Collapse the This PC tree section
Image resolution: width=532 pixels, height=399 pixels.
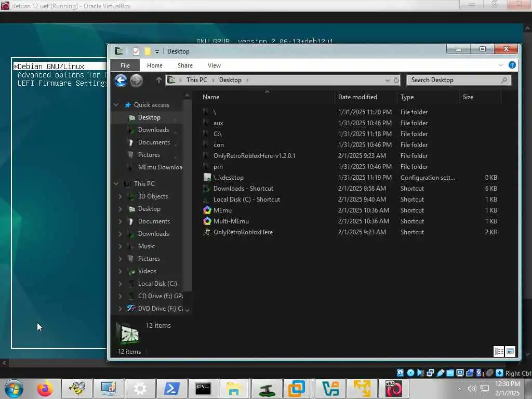tap(116, 183)
